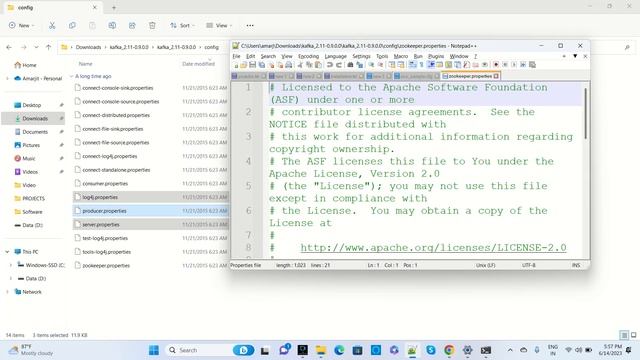The height and width of the screenshot is (360, 640).
Task: Click the apache.org LICENSE-2.0 link
Action: 433,248
